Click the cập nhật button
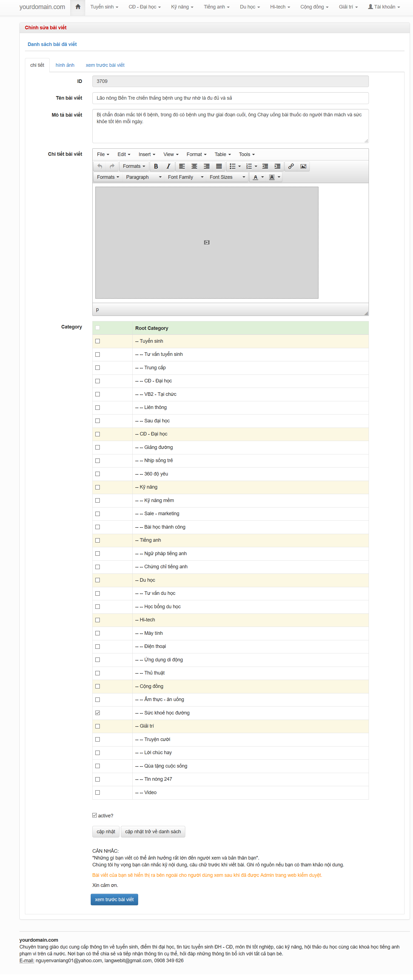413x980 pixels. pyautogui.click(x=106, y=832)
